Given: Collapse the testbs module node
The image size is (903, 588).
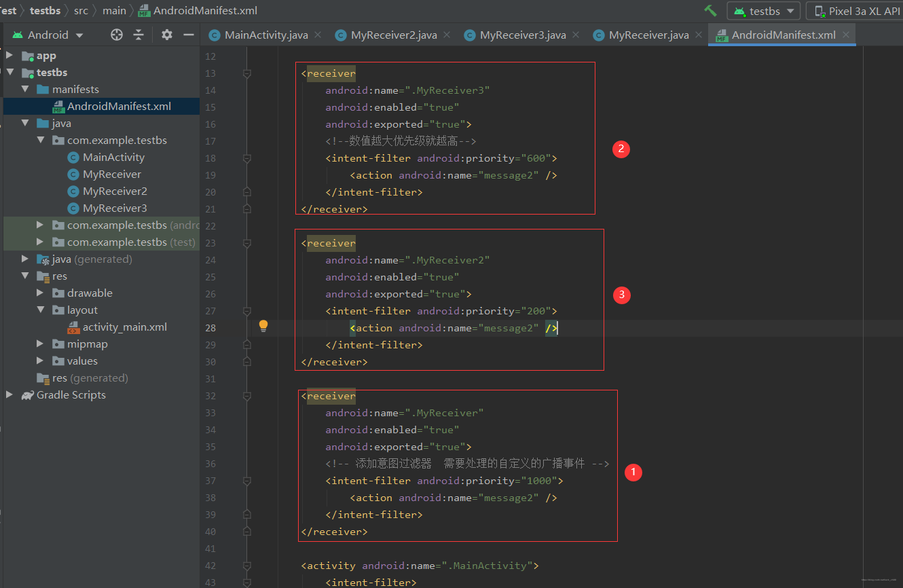Looking at the screenshot, I should [10, 72].
